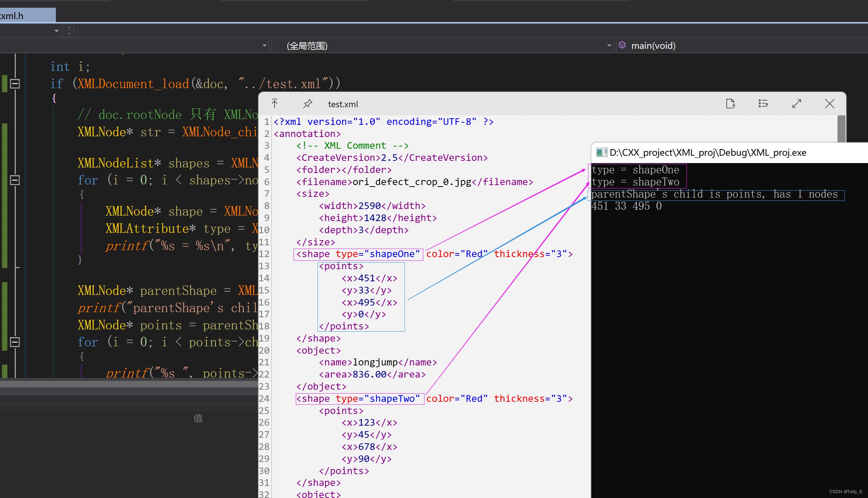
Task: Click the XML Comment on line 3
Action: click(x=352, y=146)
